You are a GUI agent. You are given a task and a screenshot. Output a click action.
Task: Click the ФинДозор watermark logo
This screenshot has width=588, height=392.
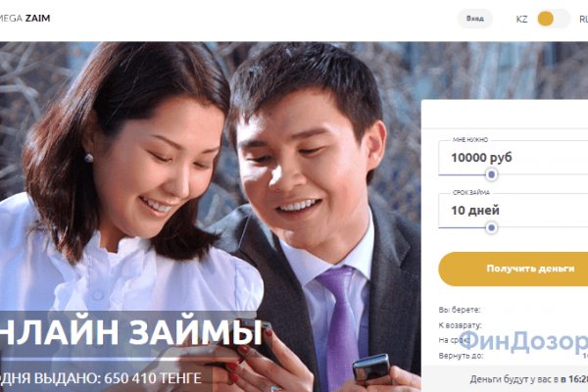(523, 341)
